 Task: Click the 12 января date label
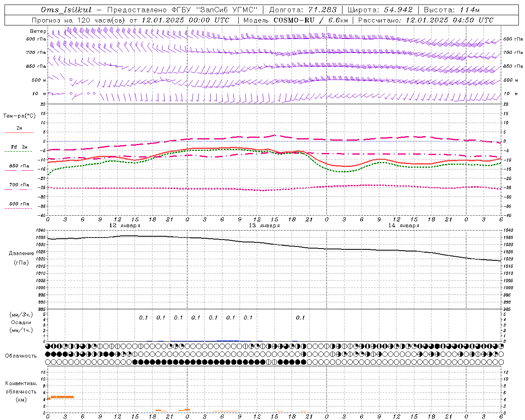point(125,225)
